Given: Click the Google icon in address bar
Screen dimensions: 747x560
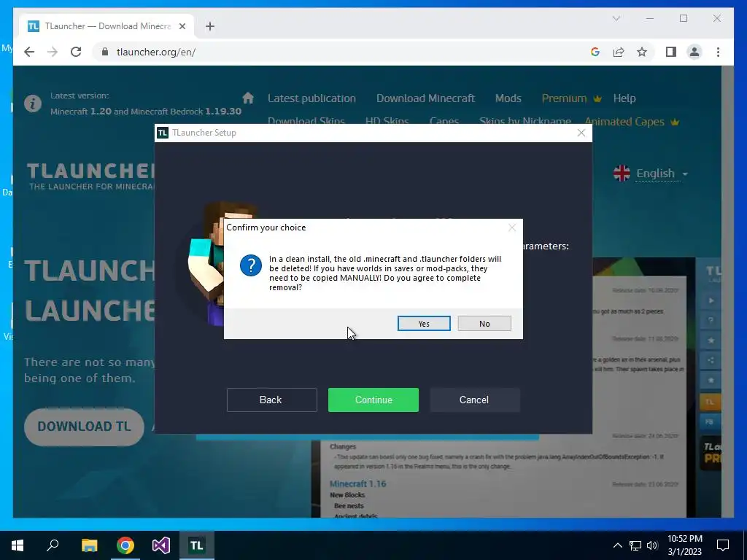Looking at the screenshot, I should tap(595, 52).
